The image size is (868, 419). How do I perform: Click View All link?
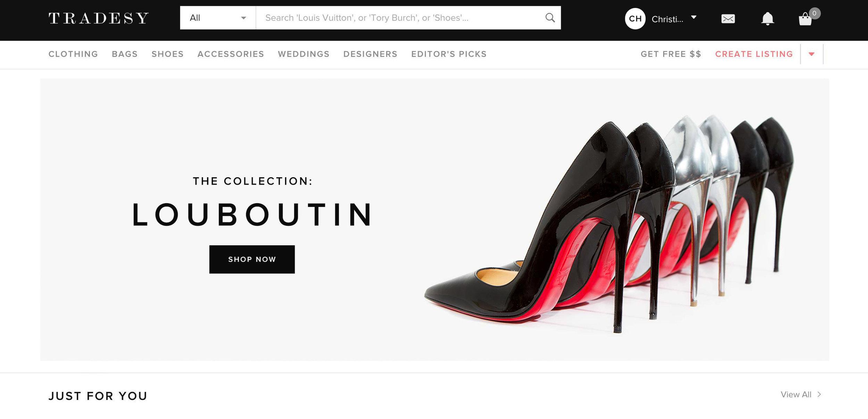pyautogui.click(x=796, y=394)
